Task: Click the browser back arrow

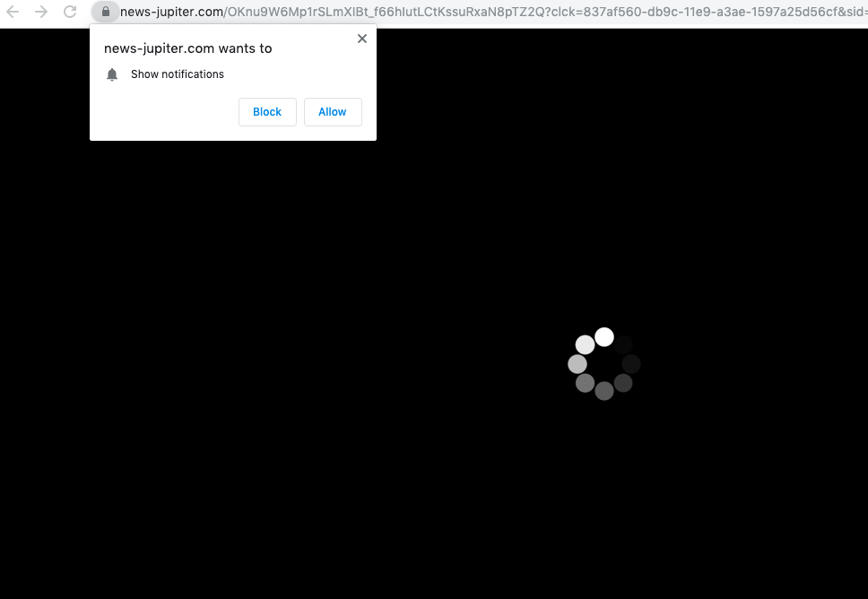Action: [x=13, y=12]
